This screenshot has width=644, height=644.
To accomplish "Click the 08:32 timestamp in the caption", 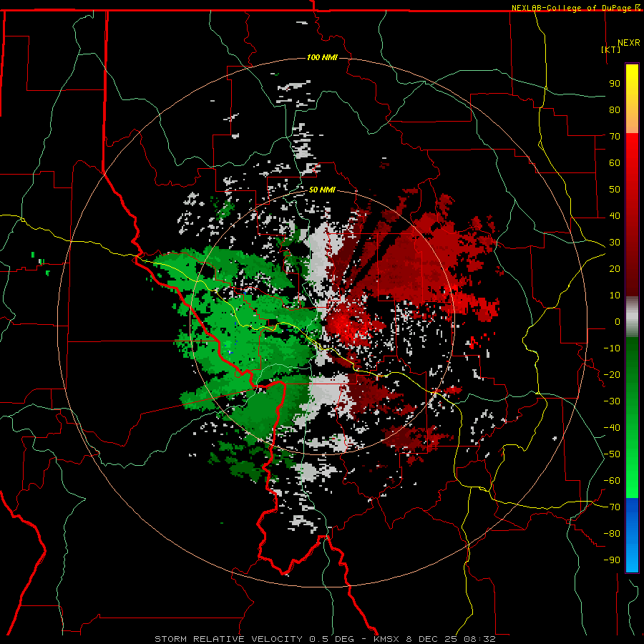I will tap(479, 639).
